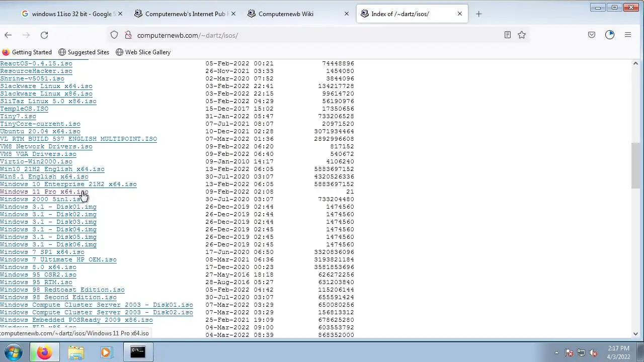Download Slackware Linux x64.iso
This screenshot has width=644, height=362.
pyautogui.click(x=46, y=86)
